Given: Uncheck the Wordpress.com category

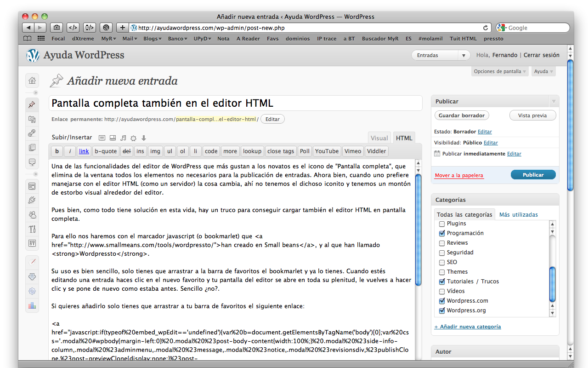Looking at the screenshot, I should coord(442,301).
